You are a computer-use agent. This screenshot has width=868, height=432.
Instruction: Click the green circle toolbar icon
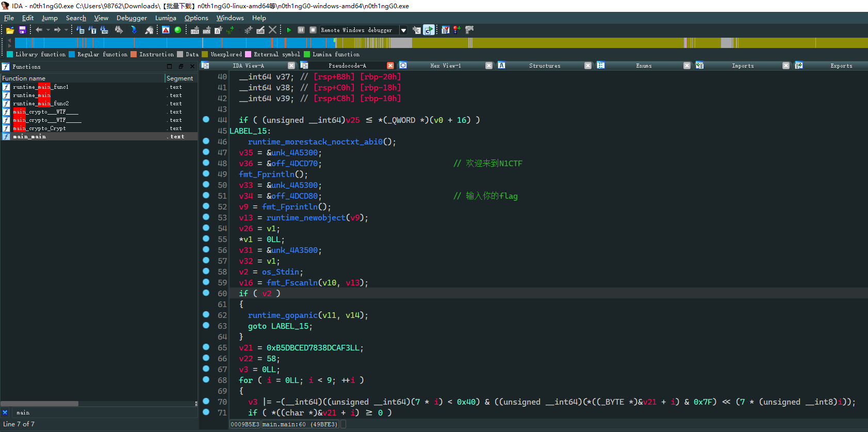[178, 30]
